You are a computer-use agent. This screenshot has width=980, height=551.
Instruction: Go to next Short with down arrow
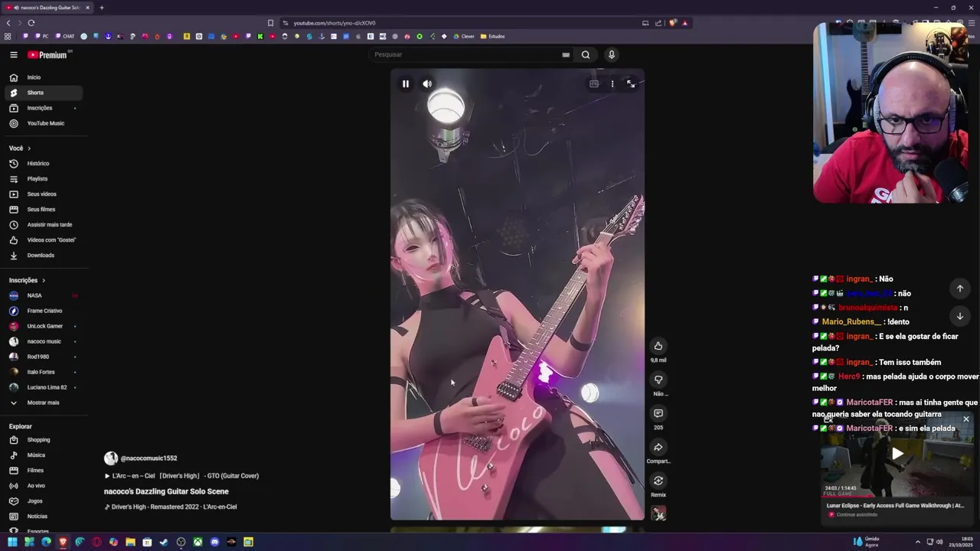click(x=960, y=316)
